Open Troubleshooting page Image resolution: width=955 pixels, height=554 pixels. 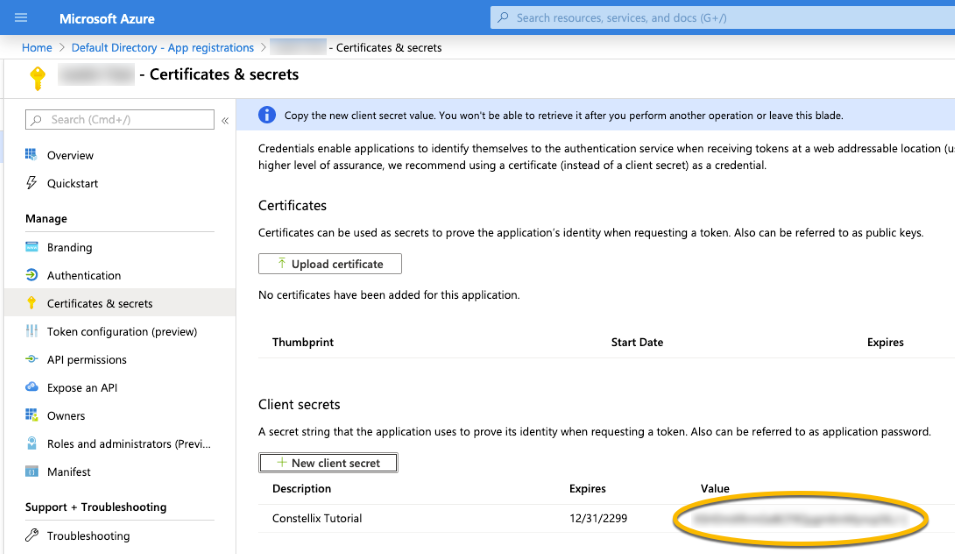pos(88,536)
